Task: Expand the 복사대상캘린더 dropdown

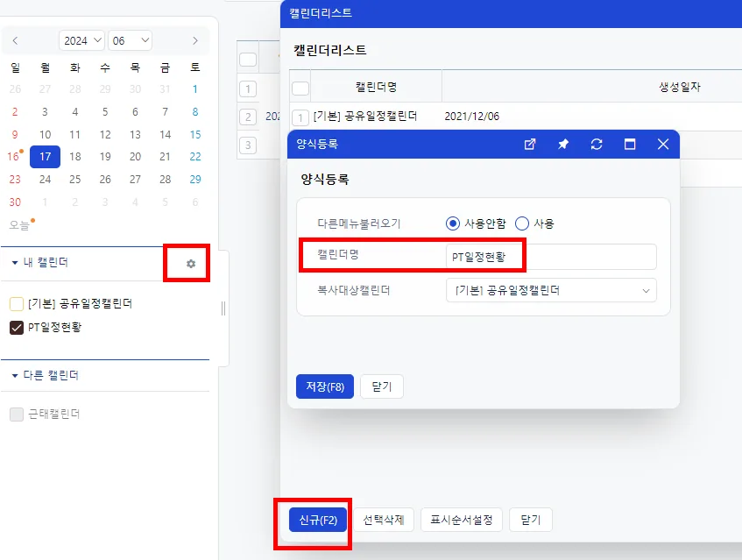Action: click(551, 290)
